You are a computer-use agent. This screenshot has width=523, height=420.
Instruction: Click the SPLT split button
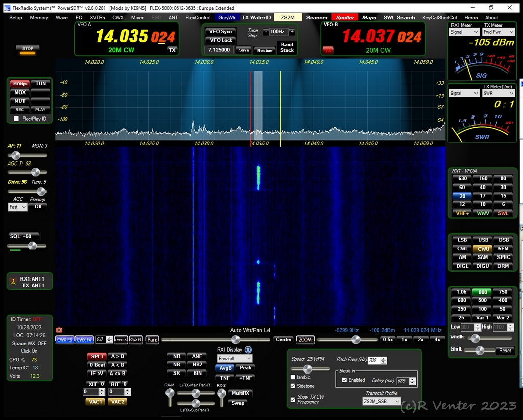click(97, 356)
